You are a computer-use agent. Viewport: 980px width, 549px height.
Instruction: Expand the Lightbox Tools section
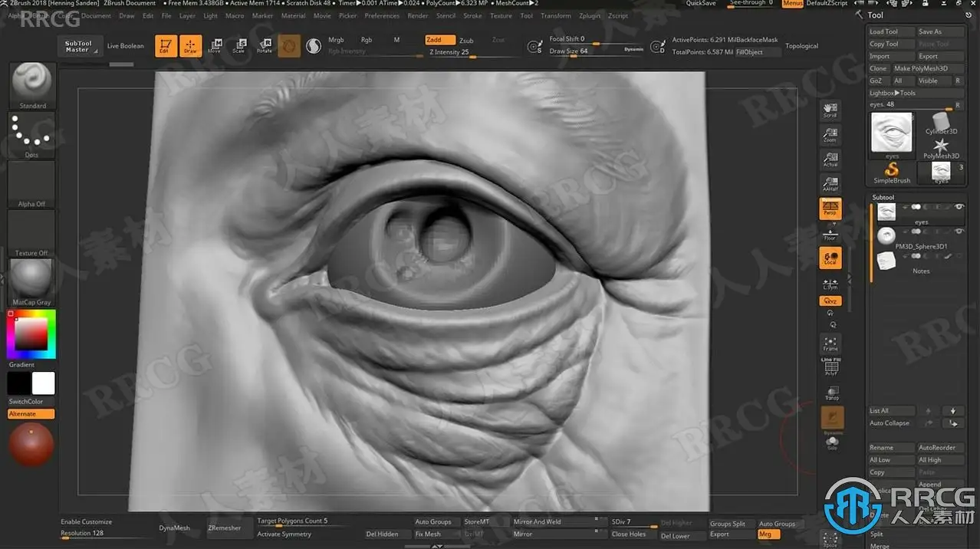click(x=893, y=93)
